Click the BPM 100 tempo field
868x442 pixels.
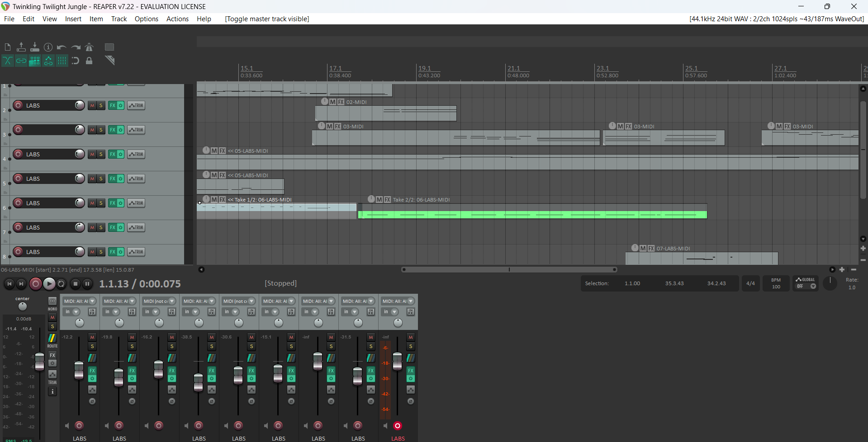tap(776, 283)
